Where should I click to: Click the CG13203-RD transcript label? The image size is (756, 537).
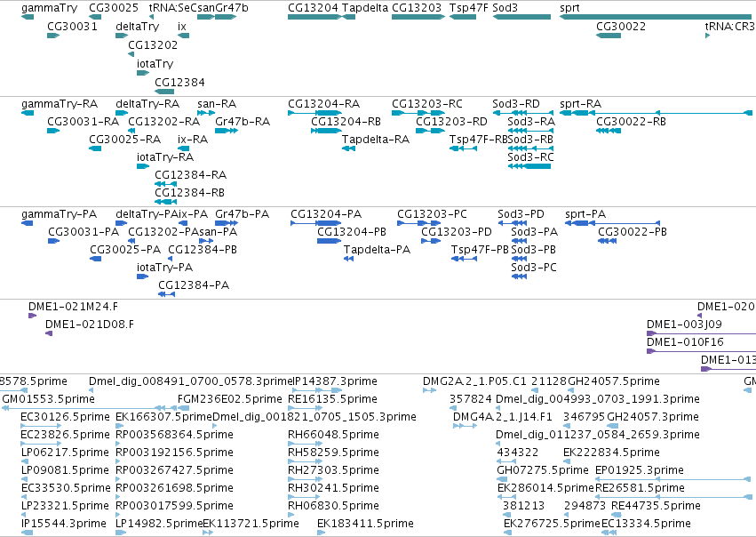coord(452,122)
